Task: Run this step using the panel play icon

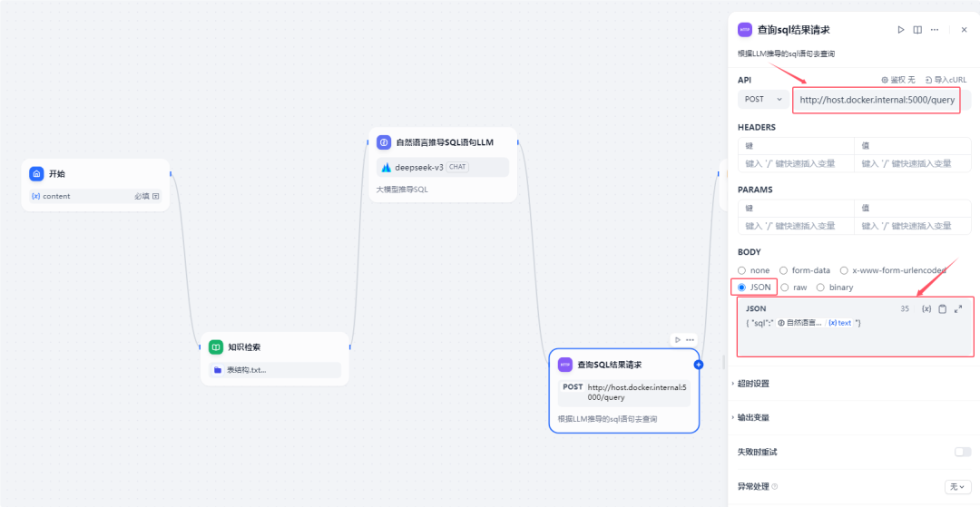Action: (901, 30)
